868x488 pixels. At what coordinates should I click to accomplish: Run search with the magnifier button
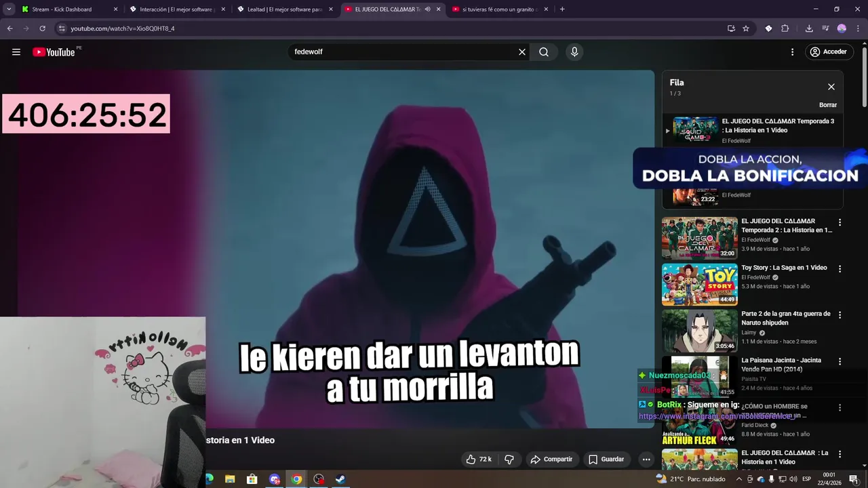(x=544, y=52)
